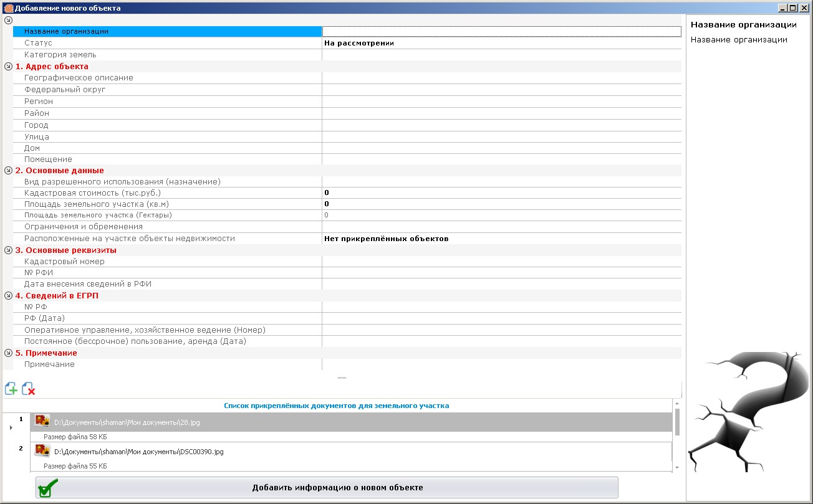
Task: Click the remove attached document icon
Action: (29, 389)
